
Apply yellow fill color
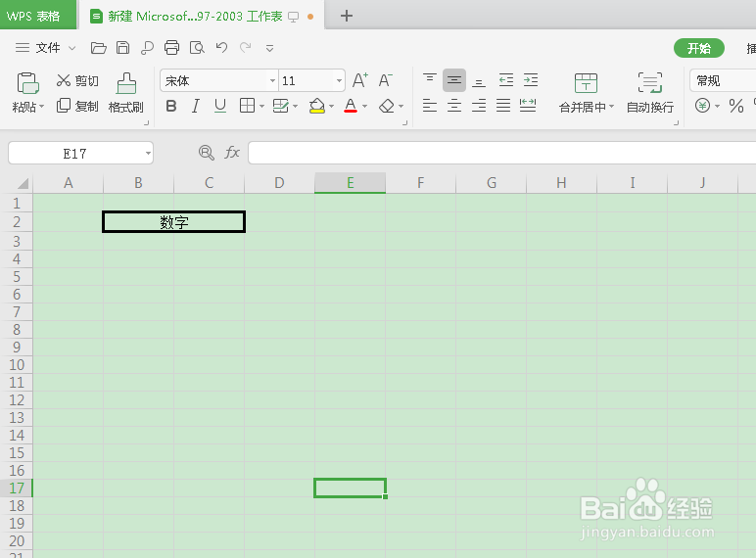tap(316, 106)
